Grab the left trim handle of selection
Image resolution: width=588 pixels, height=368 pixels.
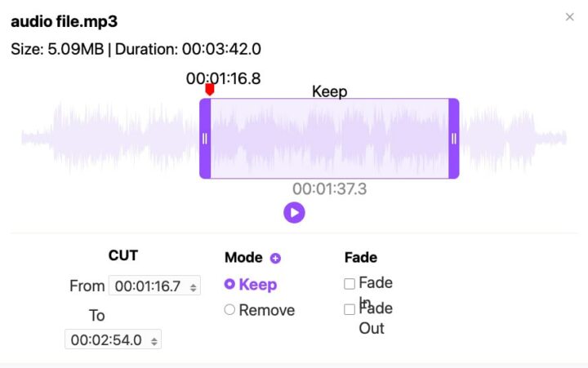click(x=204, y=139)
